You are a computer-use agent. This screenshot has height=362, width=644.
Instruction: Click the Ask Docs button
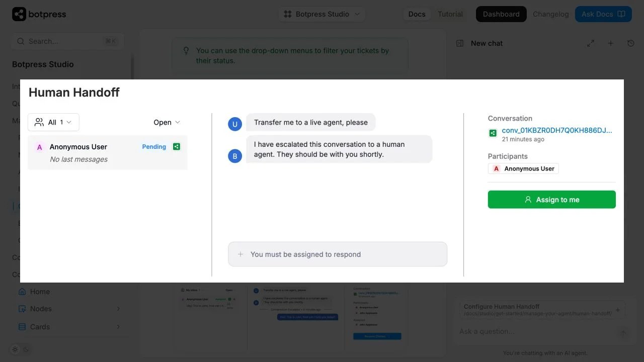[603, 14]
